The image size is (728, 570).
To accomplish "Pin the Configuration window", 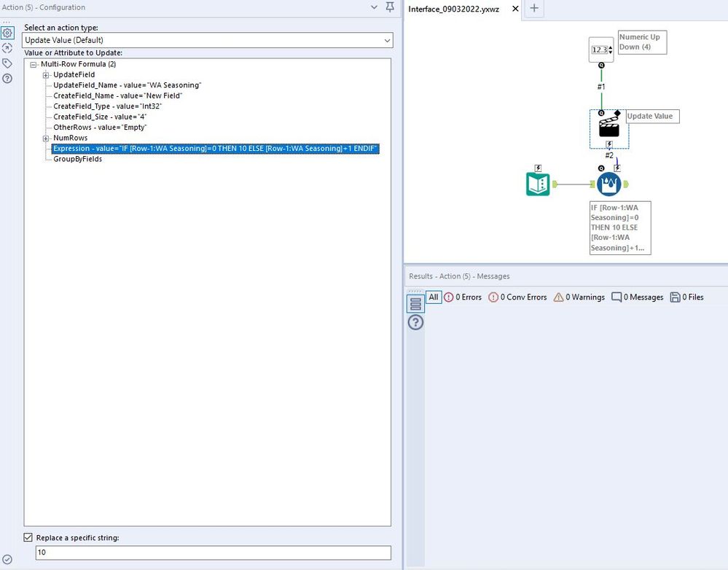I will point(390,7).
